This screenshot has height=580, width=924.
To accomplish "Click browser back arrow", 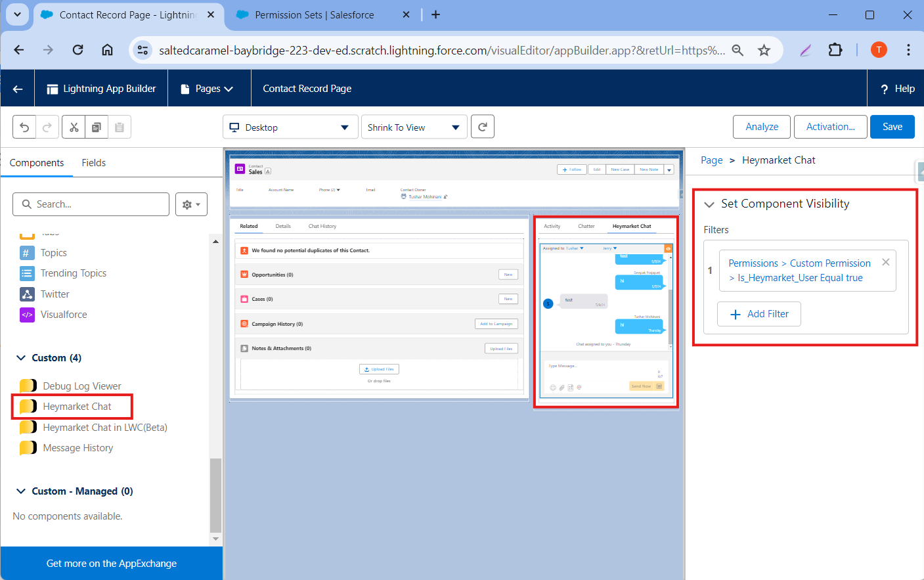I will pos(19,50).
